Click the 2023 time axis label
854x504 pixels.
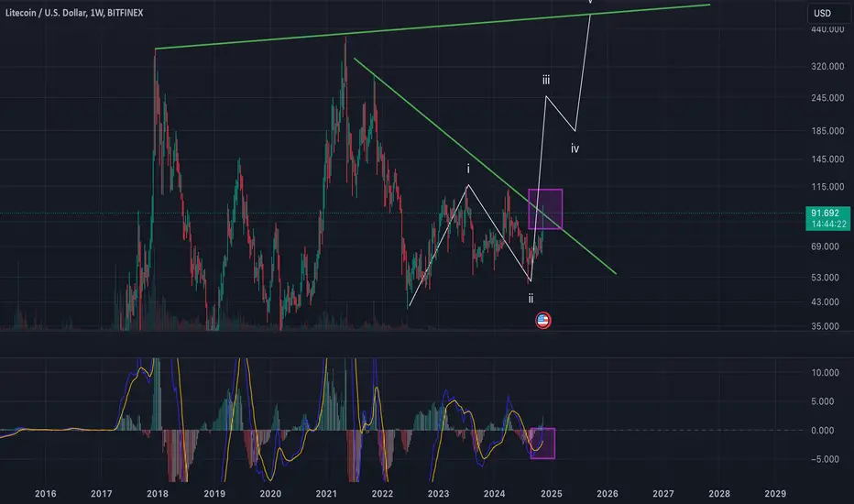point(438,494)
